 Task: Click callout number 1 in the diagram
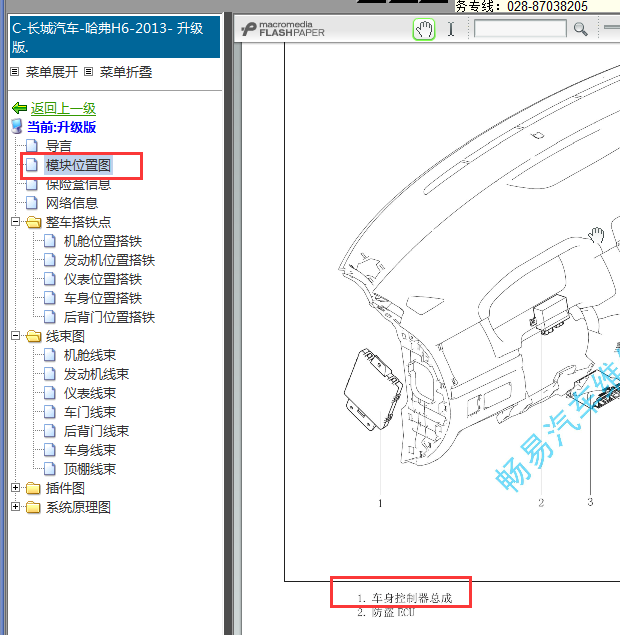coord(380,503)
